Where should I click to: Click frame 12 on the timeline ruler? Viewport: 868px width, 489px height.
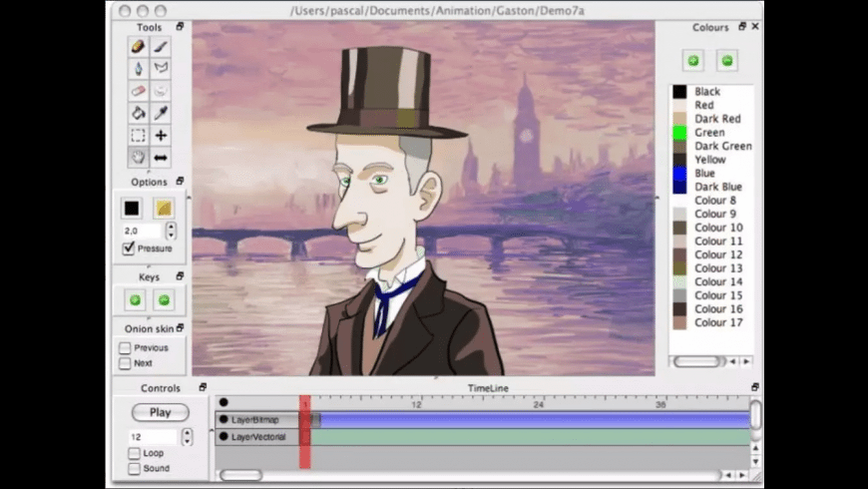tap(416, 404)
